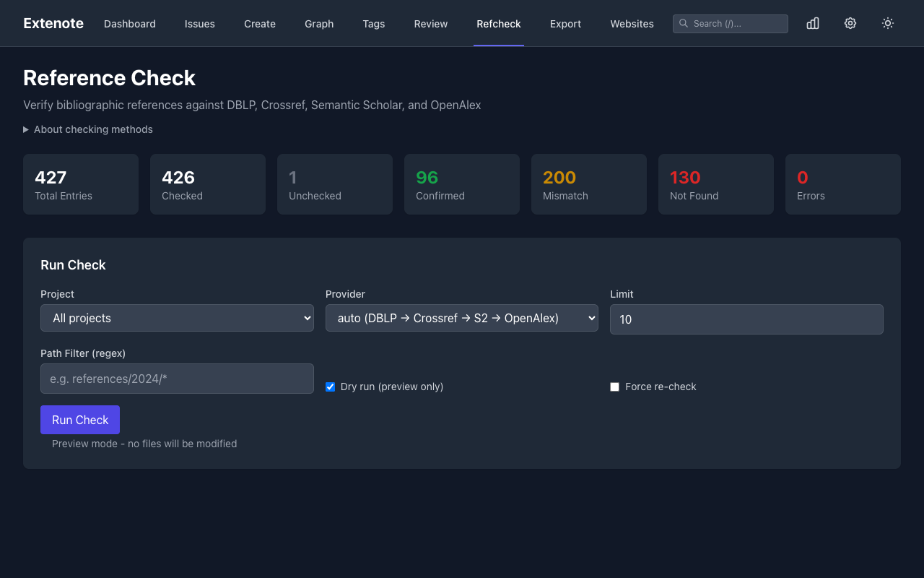Image resolution: width=924 pixels, height=578 pixels.
Task: Open settings via the gear icon
Action: coord(850,23)
